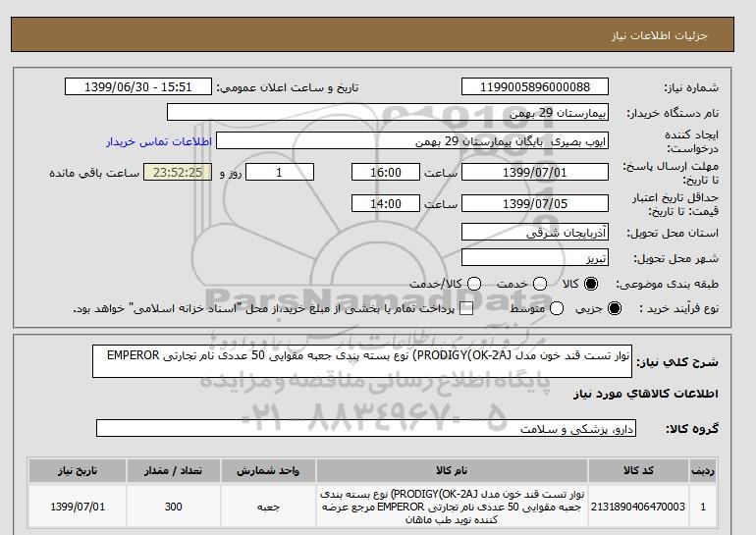
Task: Select the کالا radio button
Action: (x=591, y=284)
